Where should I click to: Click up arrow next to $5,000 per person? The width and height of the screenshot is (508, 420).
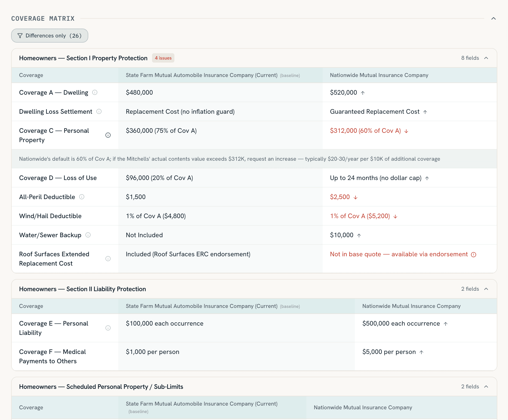(x=421, y=352)
